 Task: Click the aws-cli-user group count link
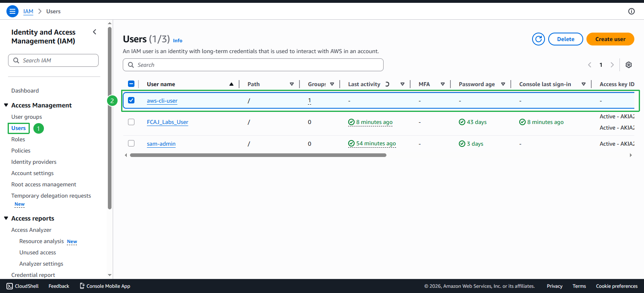coord(310,100)
